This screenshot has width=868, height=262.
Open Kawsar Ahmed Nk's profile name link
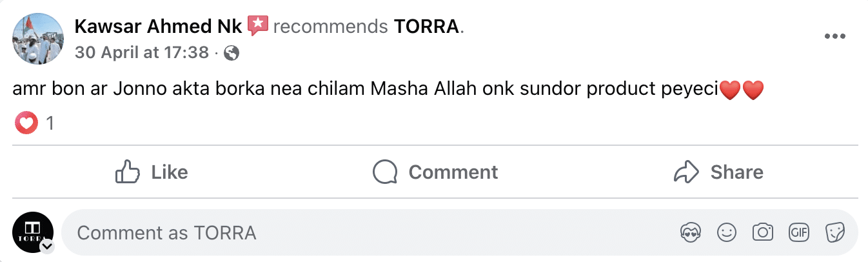pyautogui.click(x=159, y=26)
